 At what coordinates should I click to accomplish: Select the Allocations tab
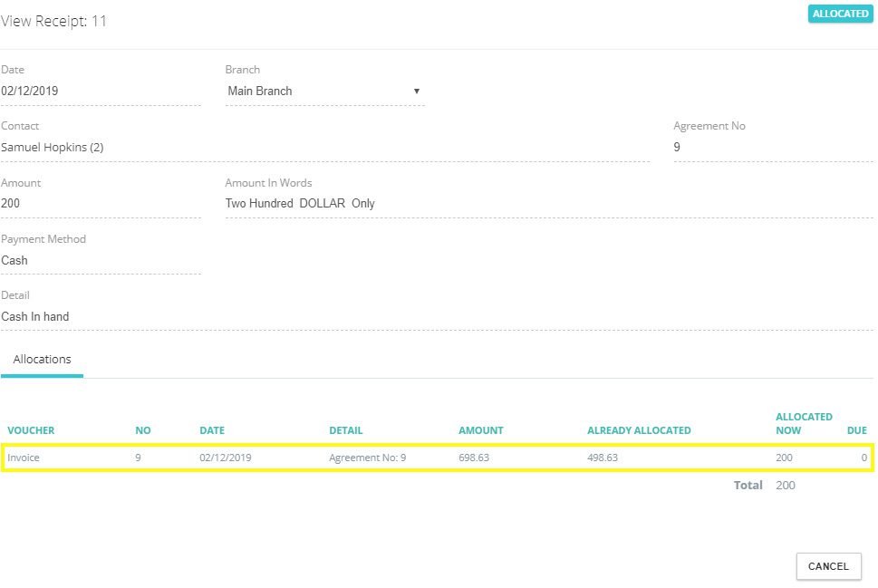point(42,360)
